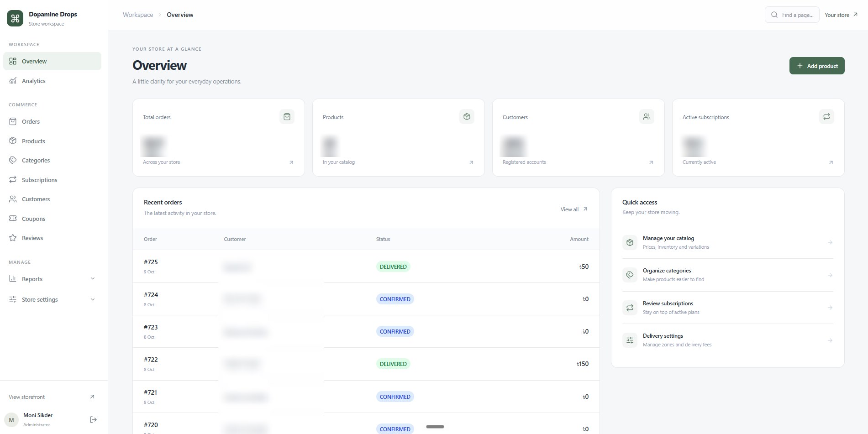Expand the Reports menu chevron
This screenshot has height=434, width=868.
point(93,279)
